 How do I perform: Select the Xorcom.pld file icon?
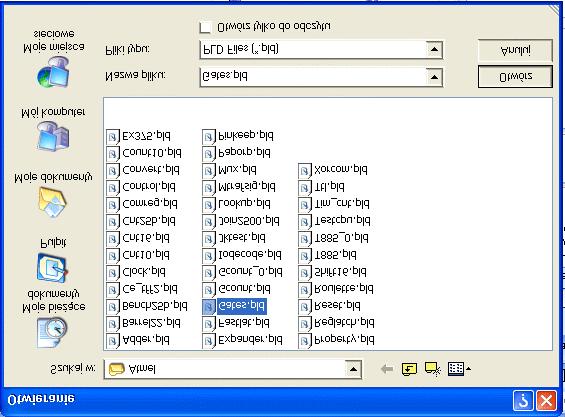click(305, 170)
